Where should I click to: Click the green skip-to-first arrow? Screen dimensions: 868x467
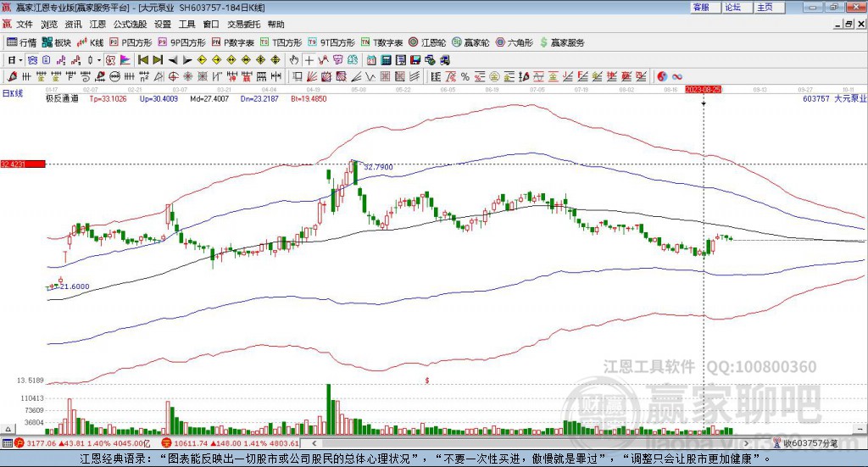(x=143, y=60)
